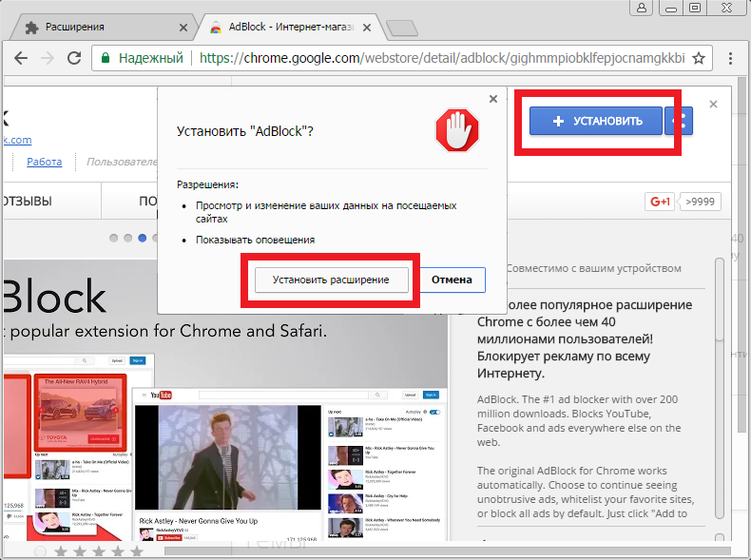Click the G+1 button
751x560 pixels.
point(660,202)
